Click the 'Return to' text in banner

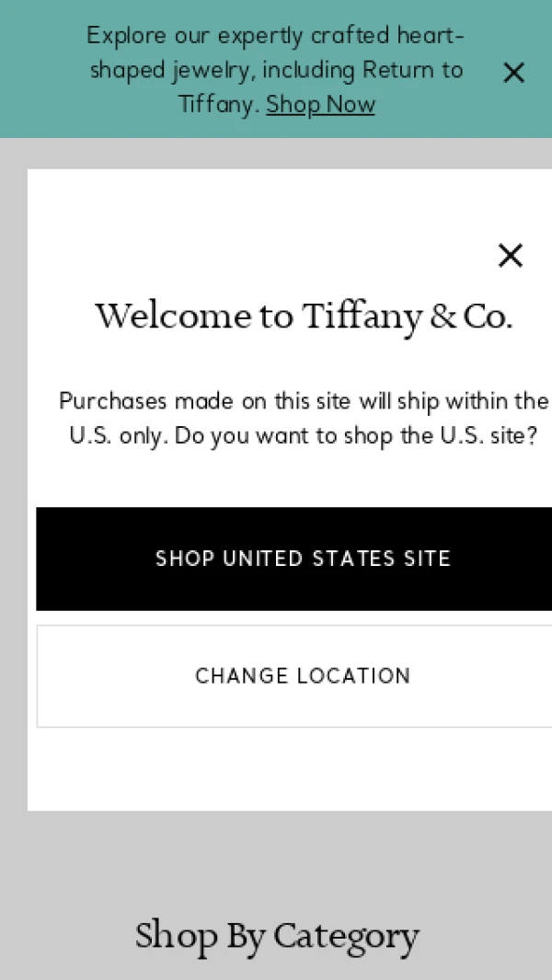(412, 70)
